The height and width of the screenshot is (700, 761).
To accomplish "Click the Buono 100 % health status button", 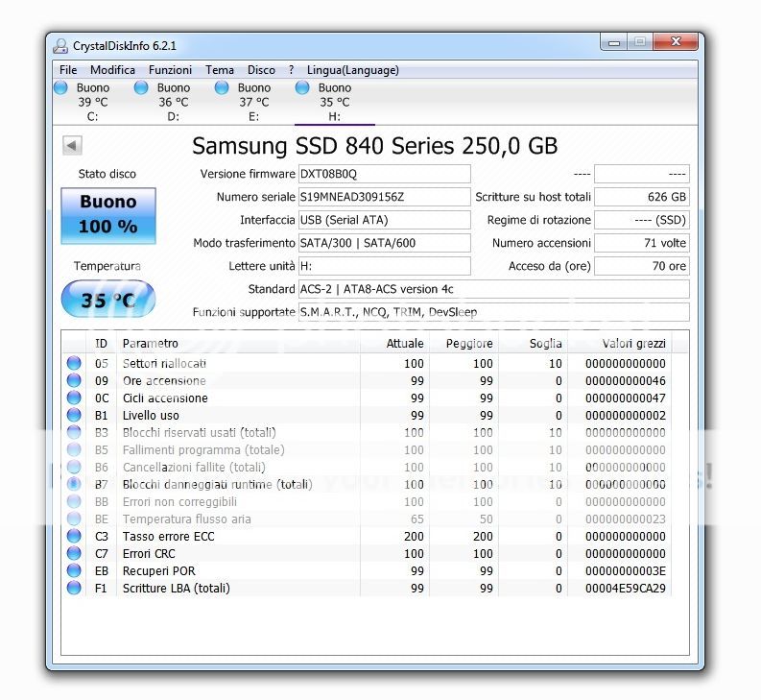I will click(107, 215).
